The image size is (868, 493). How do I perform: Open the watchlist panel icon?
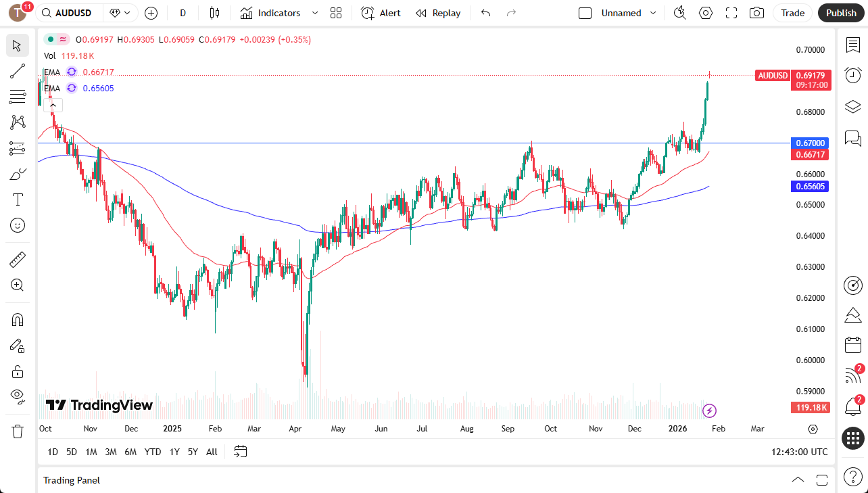click(852, 45)
